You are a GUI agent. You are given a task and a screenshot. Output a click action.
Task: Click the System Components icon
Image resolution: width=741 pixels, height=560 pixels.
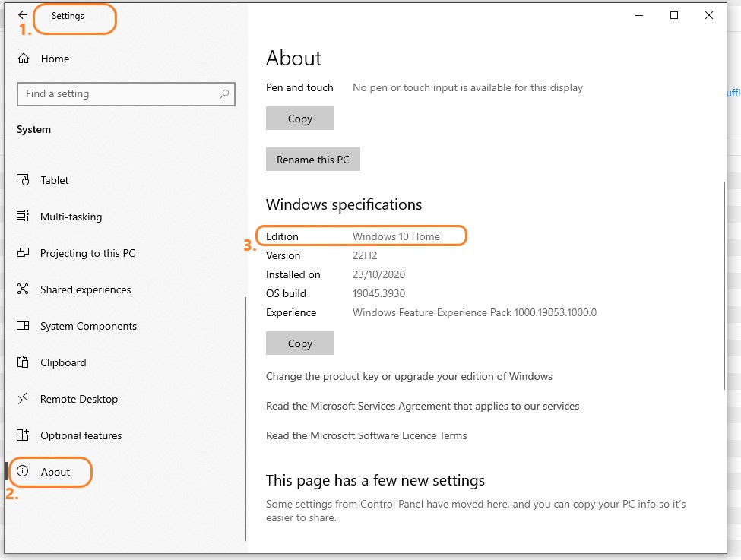pyautogui.click(x=23, y=326)
